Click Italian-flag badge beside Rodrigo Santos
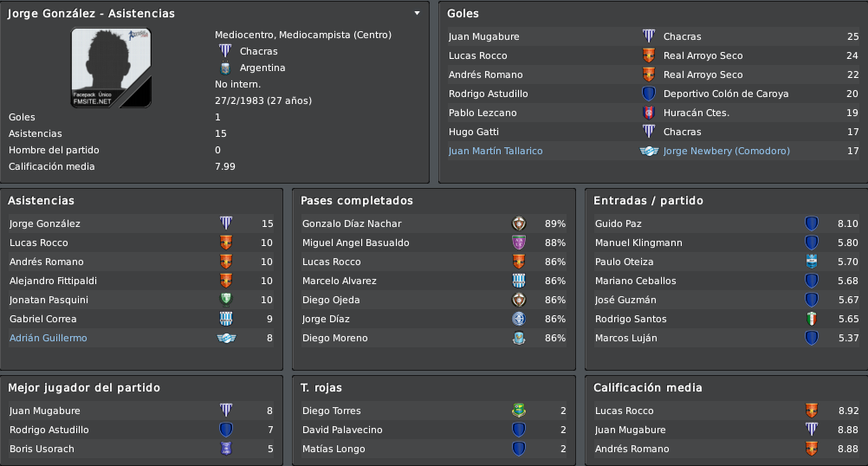This screenshot has height=466, width=868. coord(812,319)
